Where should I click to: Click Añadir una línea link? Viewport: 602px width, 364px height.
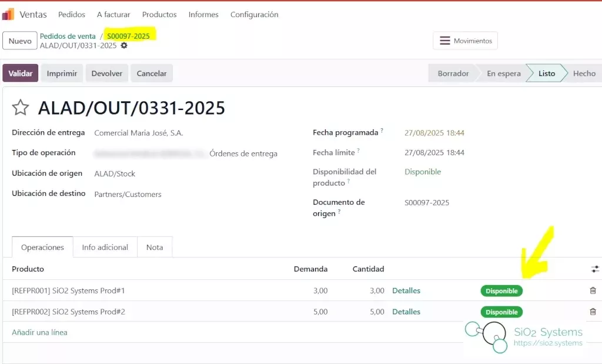tap(39, 332)
